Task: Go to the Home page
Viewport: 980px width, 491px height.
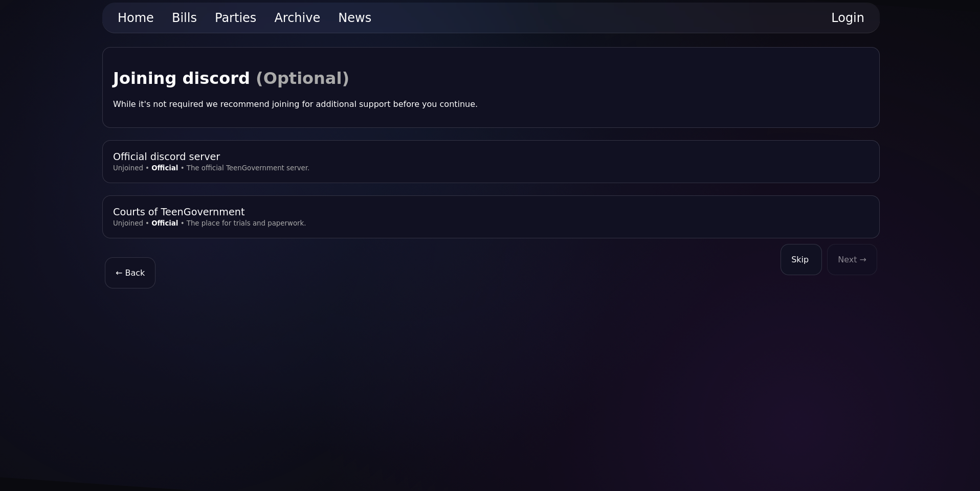Action: click(136, 18)
